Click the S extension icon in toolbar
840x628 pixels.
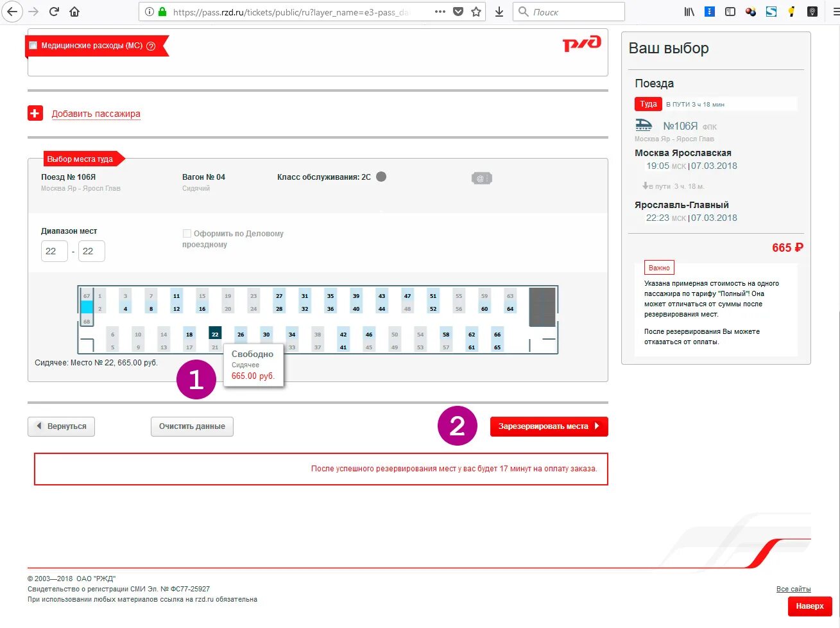771,11
